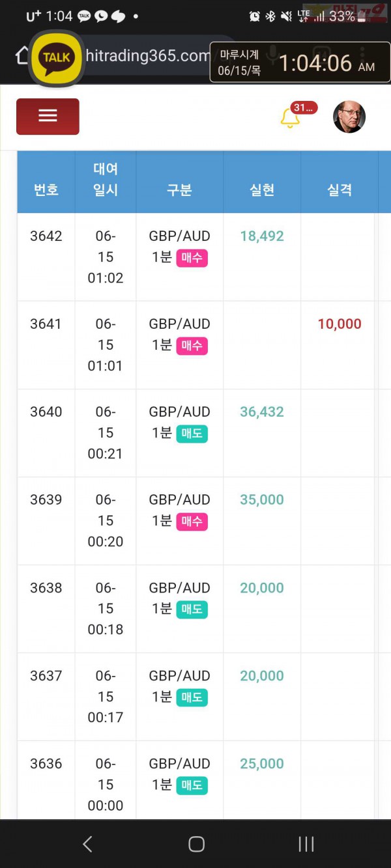
Task: Click the 매수 badge in row 3642
Action: 192,258
